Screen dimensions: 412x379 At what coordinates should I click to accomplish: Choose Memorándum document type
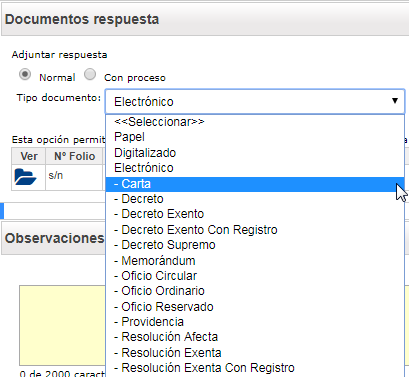255,261
